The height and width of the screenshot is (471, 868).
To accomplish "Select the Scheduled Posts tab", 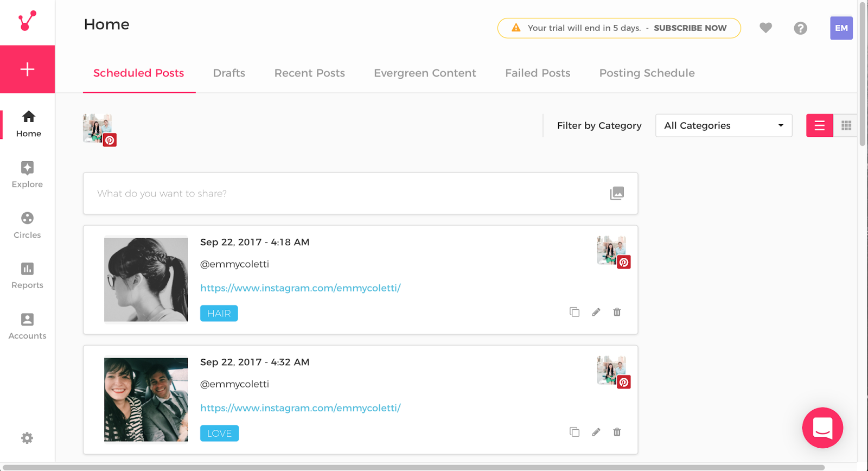I will coord(139,73).
